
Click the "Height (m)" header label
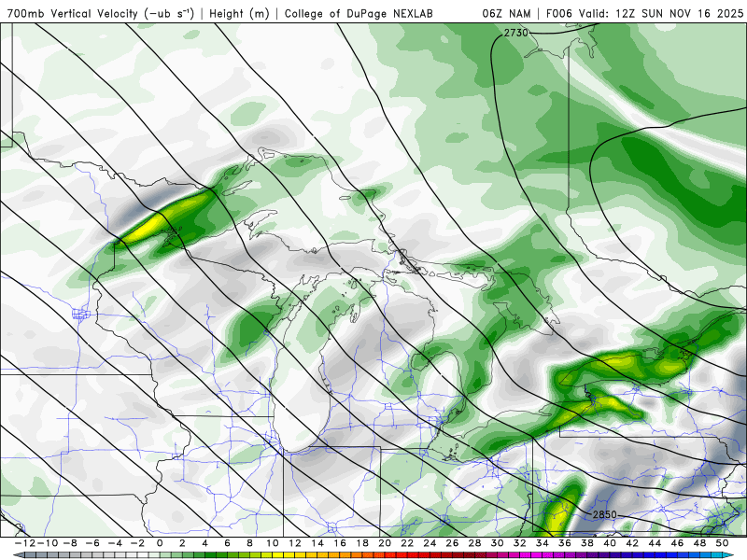point(239,13)
